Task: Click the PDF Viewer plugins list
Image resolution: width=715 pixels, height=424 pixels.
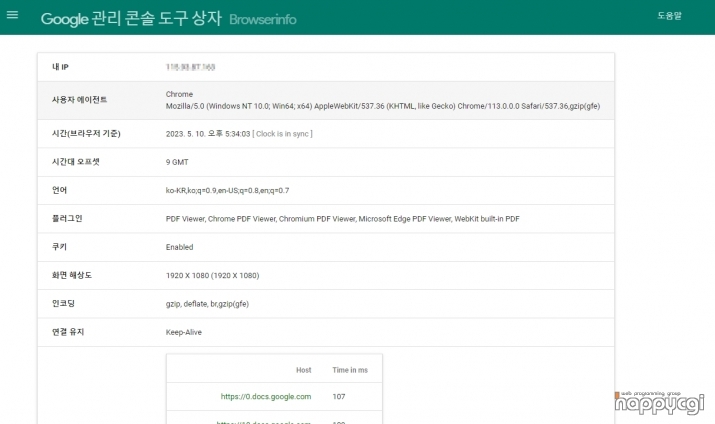Action: [342, 219]
